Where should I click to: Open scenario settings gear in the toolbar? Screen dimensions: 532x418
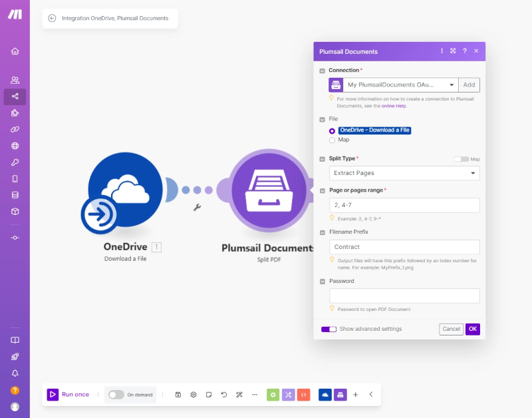coord(194,395)
